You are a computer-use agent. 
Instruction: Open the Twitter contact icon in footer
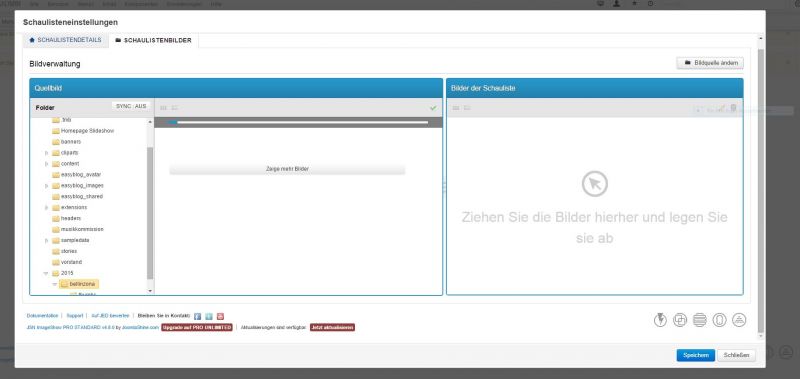(209, 316)
